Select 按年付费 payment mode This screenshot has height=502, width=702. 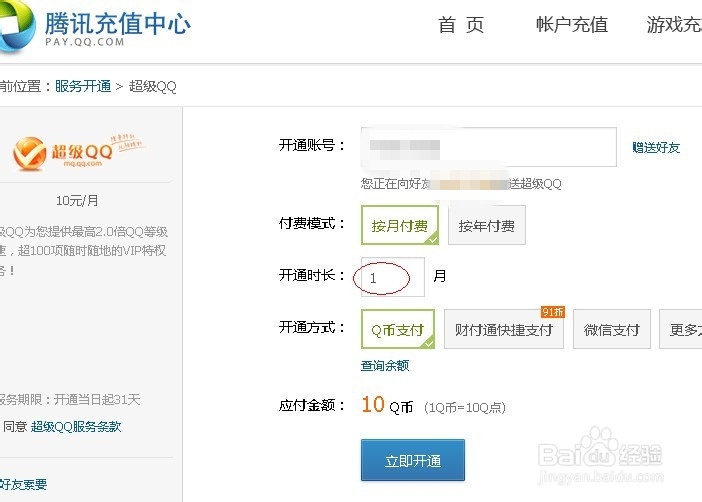(487, 225)
